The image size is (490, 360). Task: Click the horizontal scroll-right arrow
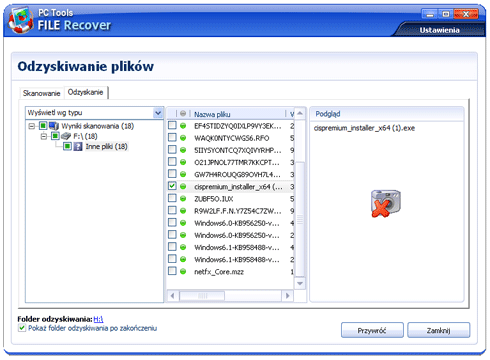287,296
